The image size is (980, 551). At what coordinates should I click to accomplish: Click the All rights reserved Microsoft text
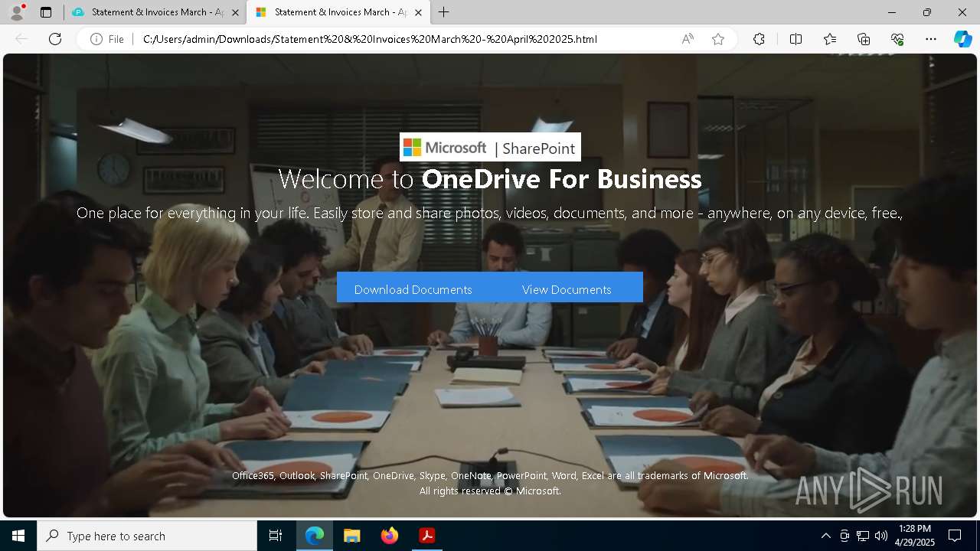(490, 491)
